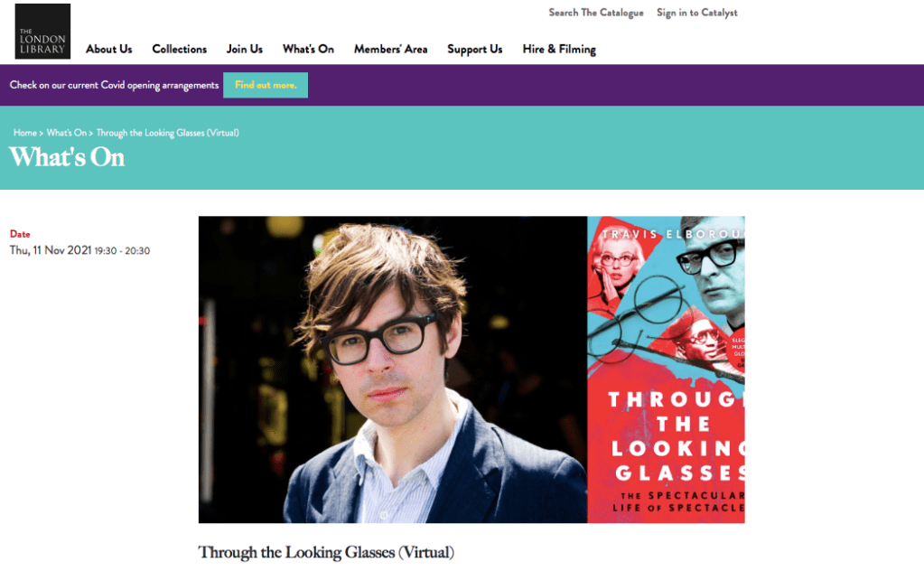924x571 pixels.
Task: Visit the Members' Area section
Action: [x=391, y=50]
